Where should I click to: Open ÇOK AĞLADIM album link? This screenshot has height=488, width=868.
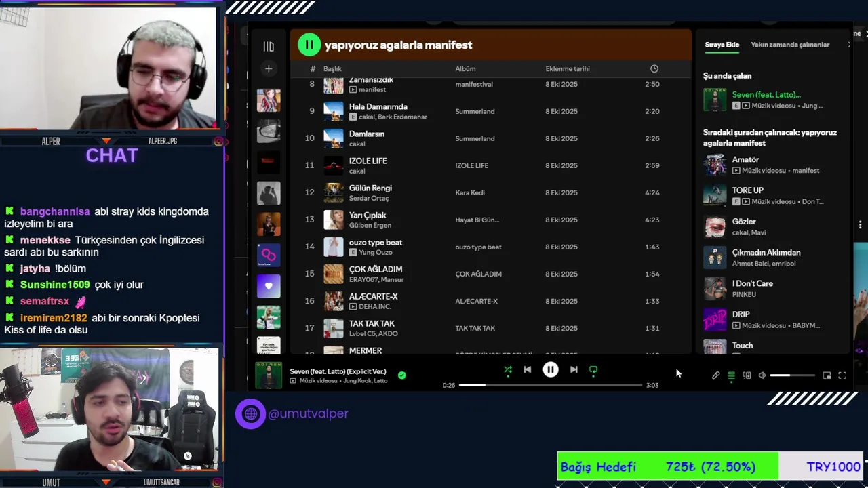[x=478, y=274]
